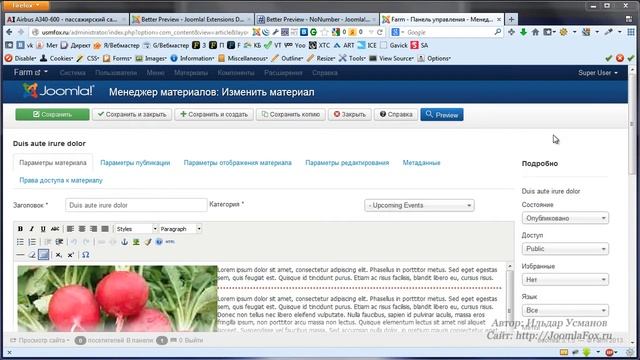Apply superscript formatting

[70, 255]
